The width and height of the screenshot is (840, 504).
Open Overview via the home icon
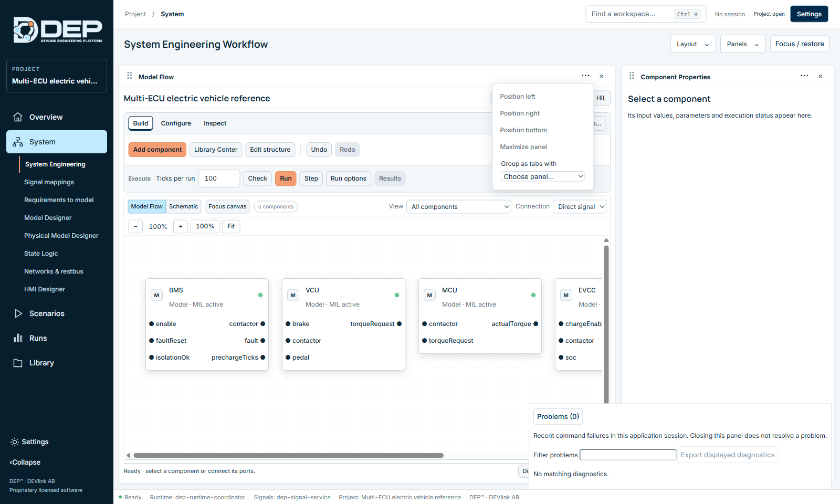(x=18, y=117)
